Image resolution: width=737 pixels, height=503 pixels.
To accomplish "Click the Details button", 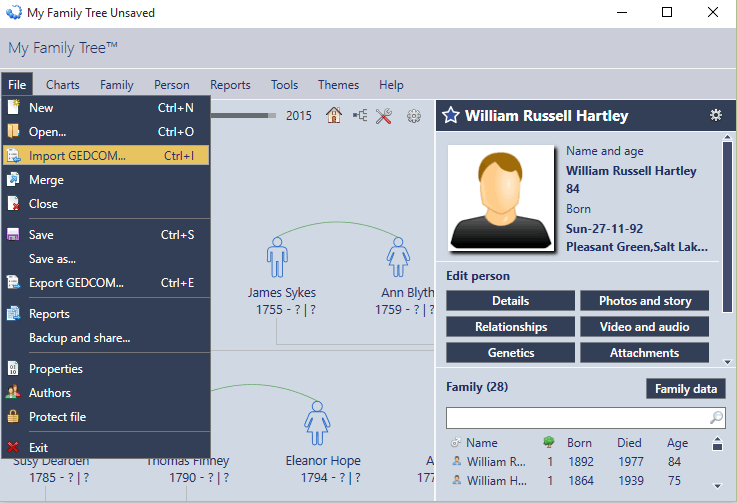I will (x=510, y=300).
